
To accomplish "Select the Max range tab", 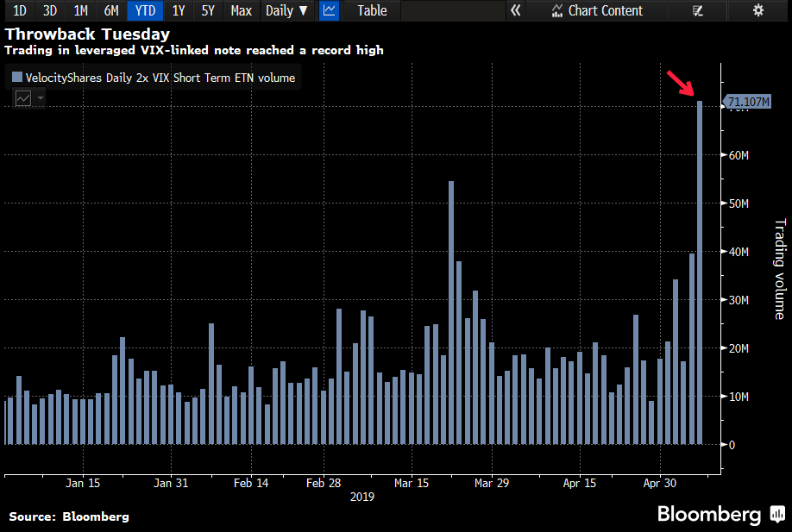I will [x=242, y=10].
